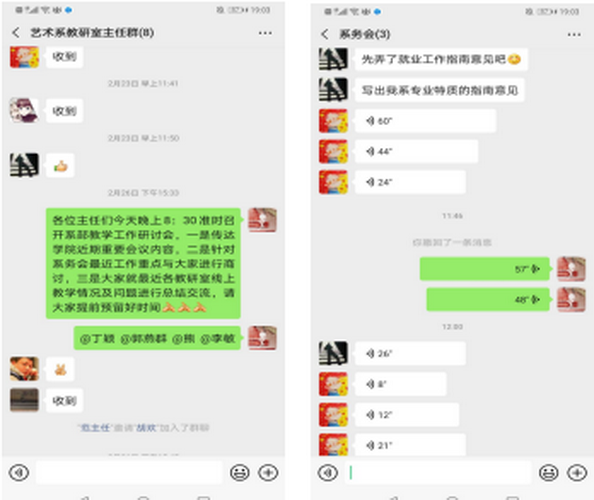Expand plus attachment menu in left chat
The width and height of the screenshot is (594, 500).
pos(268,472)
